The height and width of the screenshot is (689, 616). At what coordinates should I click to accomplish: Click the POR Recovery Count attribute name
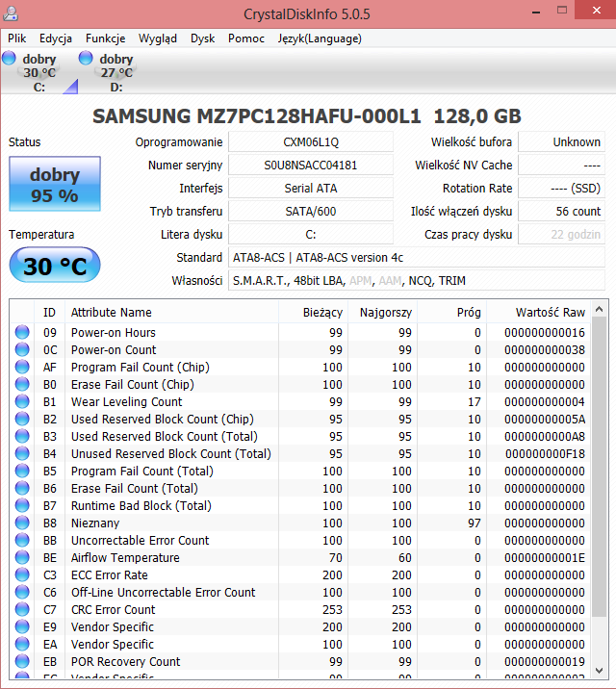click(126, 661)
